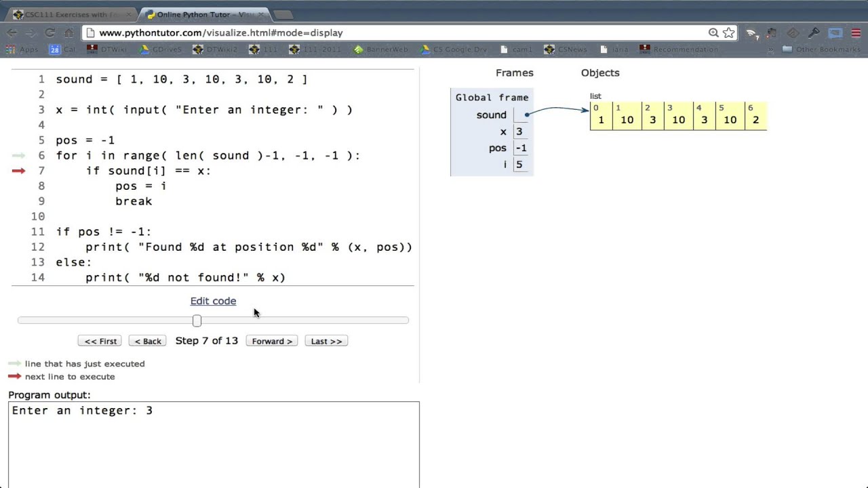Click the Program output text box
868x488 pixels.
pyautogui.click(x=214, y=445)
